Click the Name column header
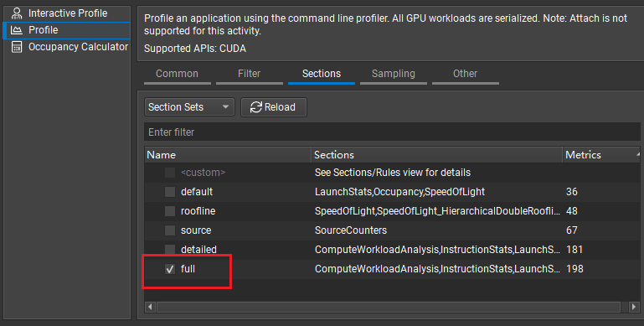Screen dimensions: 644x326 tap(228, 155)
